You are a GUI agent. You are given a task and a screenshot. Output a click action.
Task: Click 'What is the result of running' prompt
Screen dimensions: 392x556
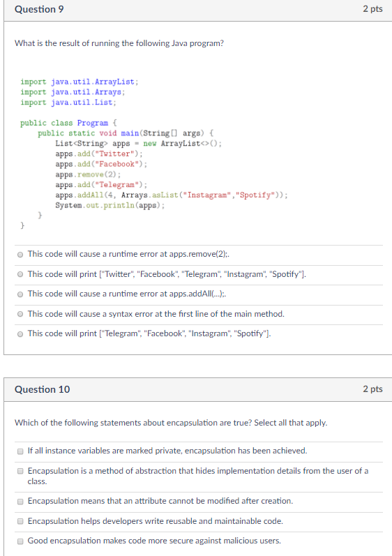(x=119, y=43)
